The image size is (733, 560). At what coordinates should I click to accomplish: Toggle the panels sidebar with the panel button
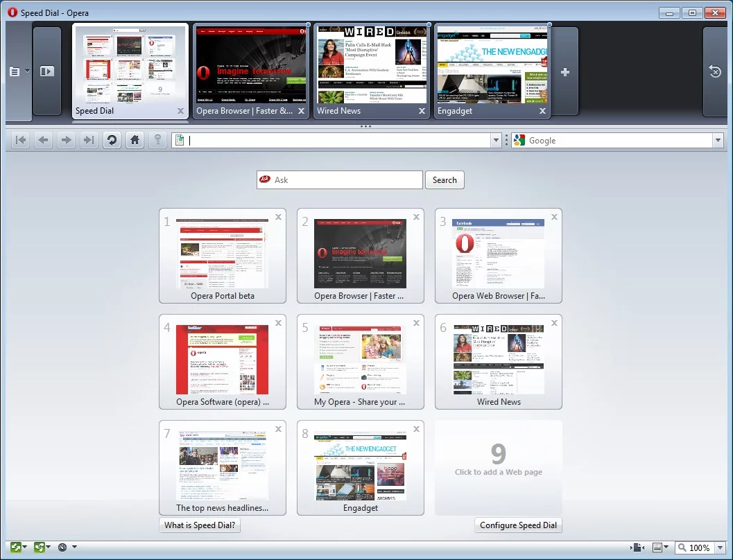(46, 71)
